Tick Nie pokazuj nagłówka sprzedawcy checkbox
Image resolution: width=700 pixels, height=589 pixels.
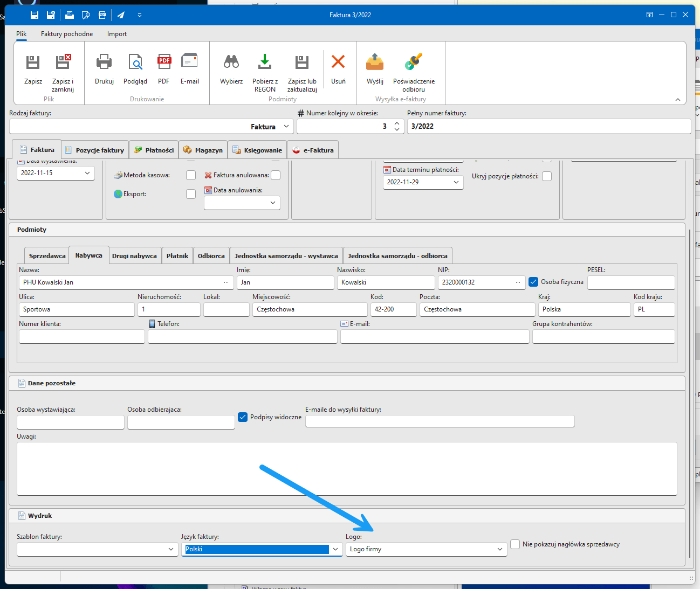pos(515,544)
